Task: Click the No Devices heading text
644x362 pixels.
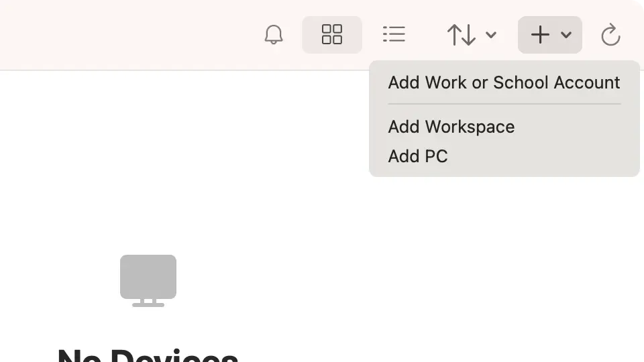Action: (x=148, y=353)
